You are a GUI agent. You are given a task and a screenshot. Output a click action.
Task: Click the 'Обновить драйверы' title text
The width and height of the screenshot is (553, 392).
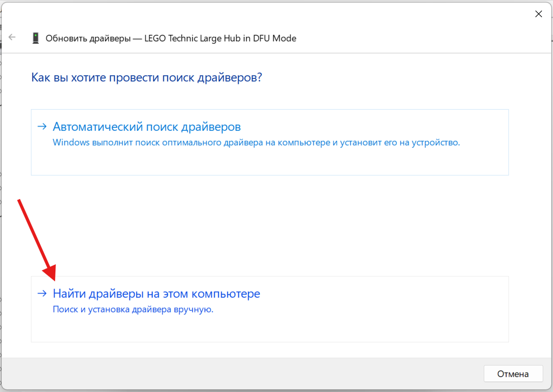click(88, 38)
